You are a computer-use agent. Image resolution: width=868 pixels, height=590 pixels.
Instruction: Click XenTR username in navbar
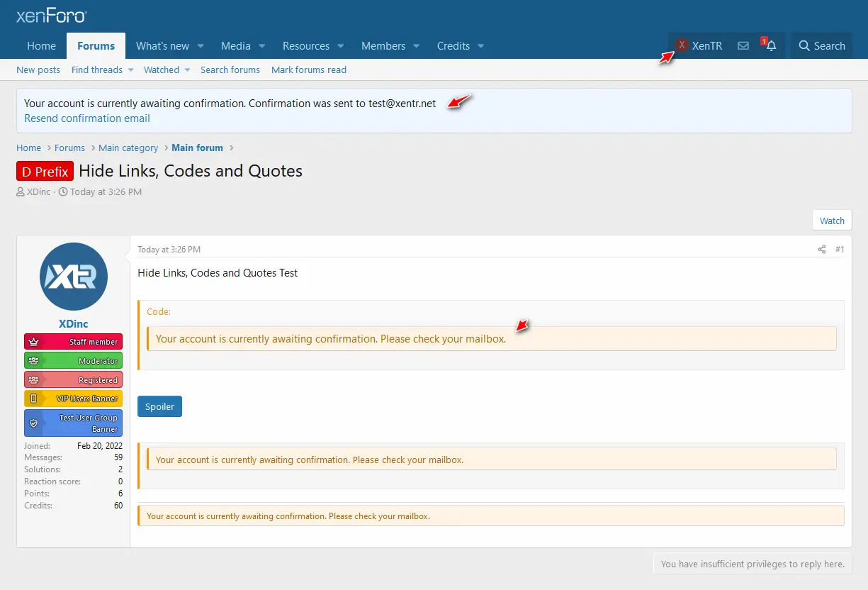(707, 45)
